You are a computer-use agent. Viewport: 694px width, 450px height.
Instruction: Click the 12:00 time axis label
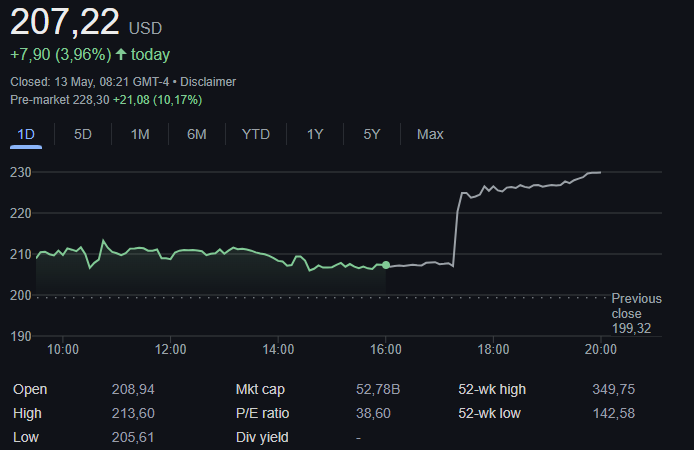tap(170, 350)
